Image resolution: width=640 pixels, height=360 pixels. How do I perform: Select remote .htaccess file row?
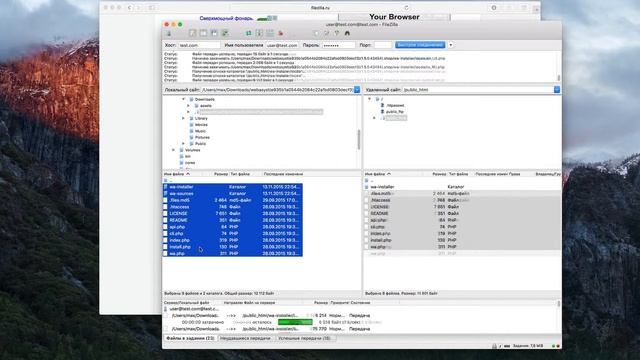462,200
